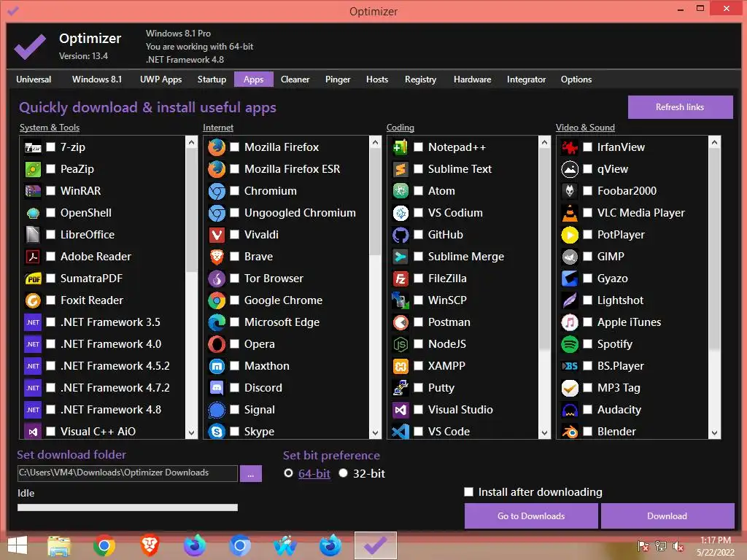Tick the GIMP checkbox
The width and height of the screenshot is (747, 560).
[x=588, y=256]
